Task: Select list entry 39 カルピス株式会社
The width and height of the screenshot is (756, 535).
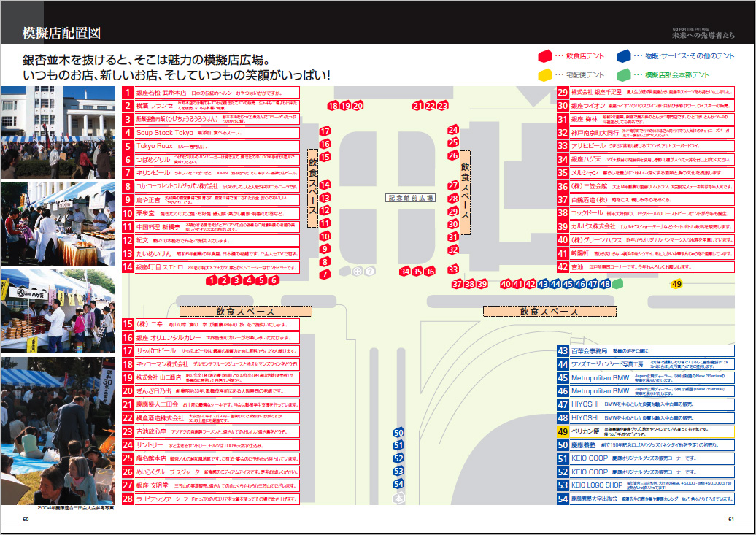Action: click(646, 226)
